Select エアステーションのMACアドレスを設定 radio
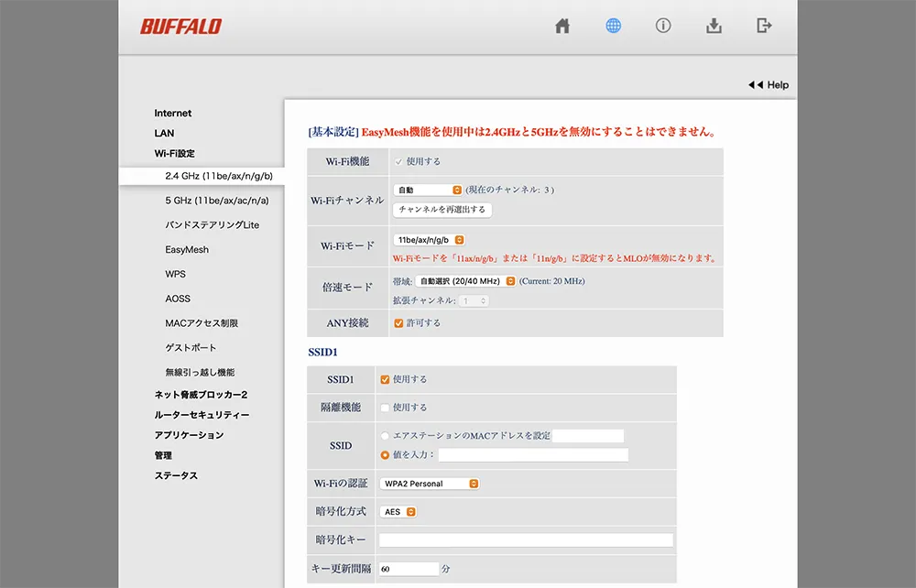Image resolution: width=916 pixels, height=588 pixels. pos(385,436)
